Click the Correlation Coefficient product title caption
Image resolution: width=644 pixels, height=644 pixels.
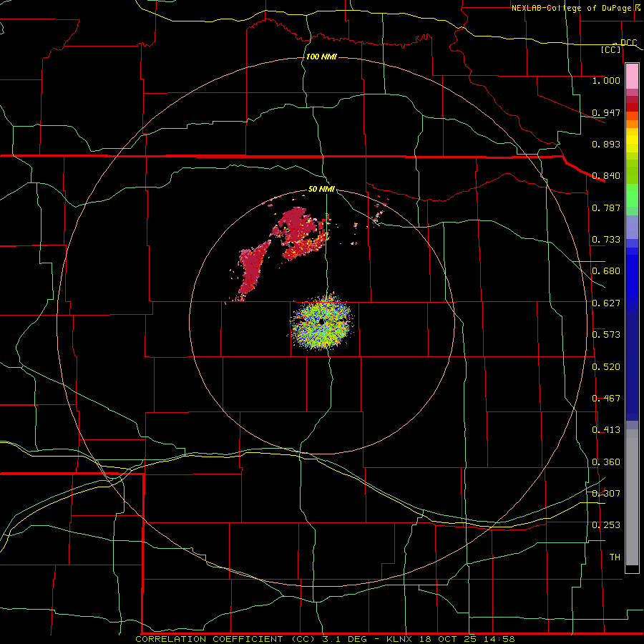click(x=326, y=639)
